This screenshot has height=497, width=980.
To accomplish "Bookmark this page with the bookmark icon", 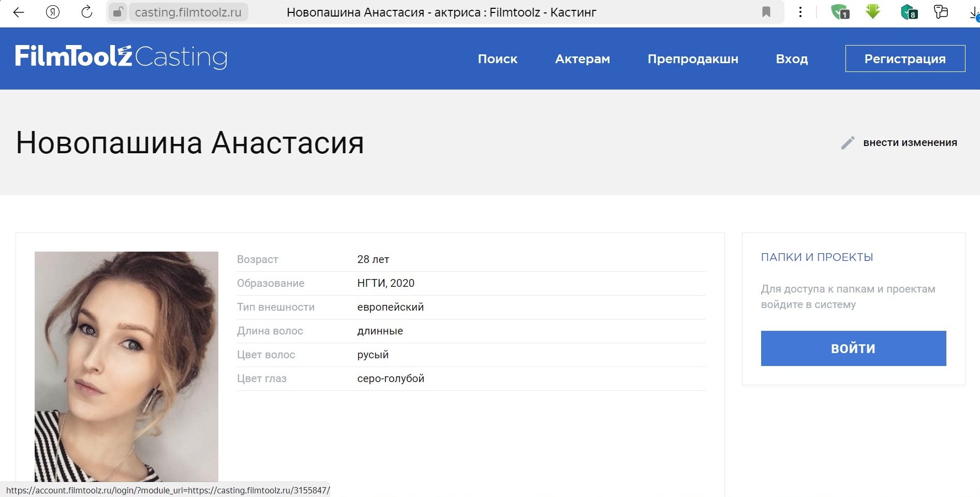I will pyautogui.click(x=766, y=12).
